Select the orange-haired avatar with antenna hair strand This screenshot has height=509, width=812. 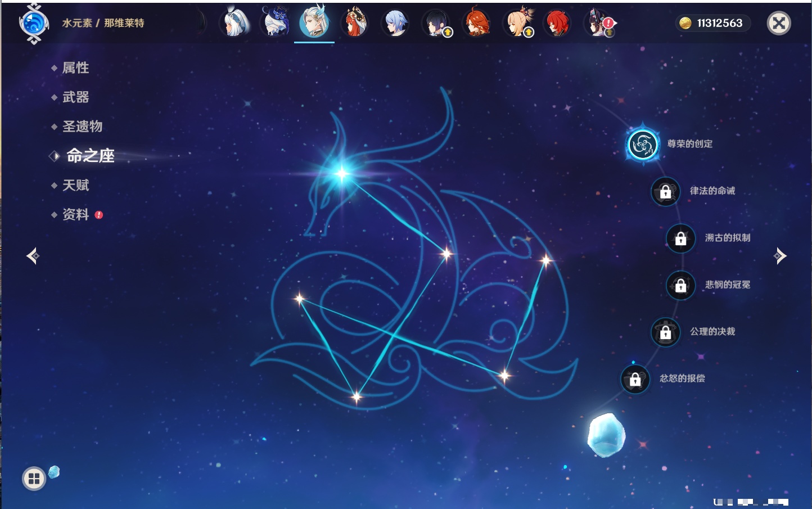476,22
